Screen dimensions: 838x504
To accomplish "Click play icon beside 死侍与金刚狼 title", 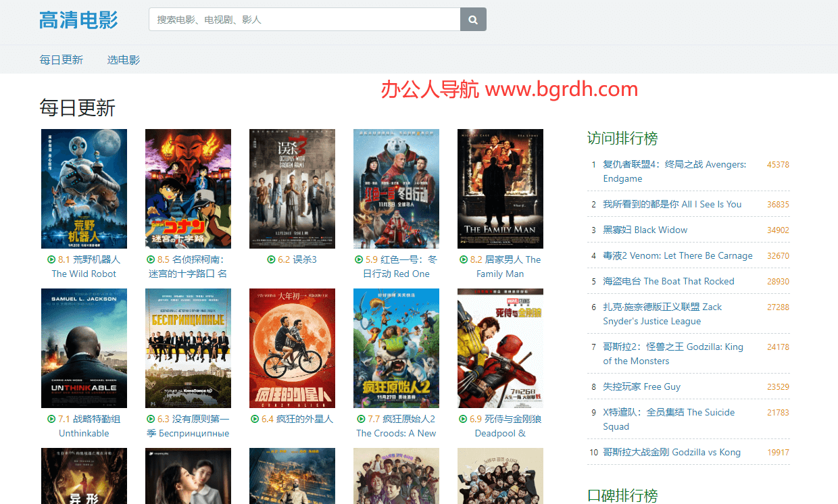I will [x=463, y=419].
